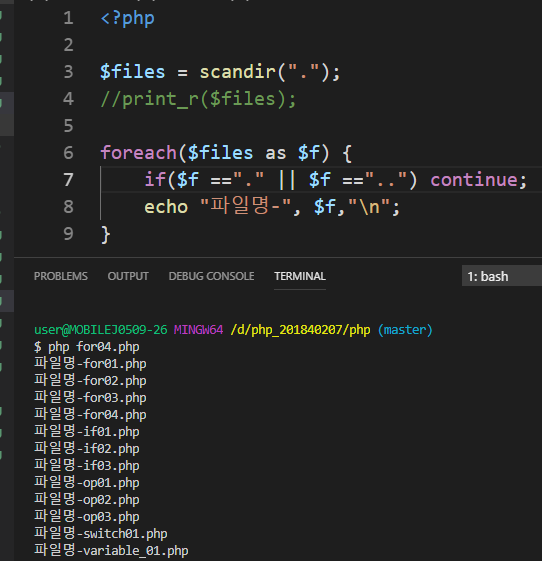The image size is (542, 561).
Task: Click the 'user@MOBILEJ0509-26' prompt text
Action: (101, 330)
